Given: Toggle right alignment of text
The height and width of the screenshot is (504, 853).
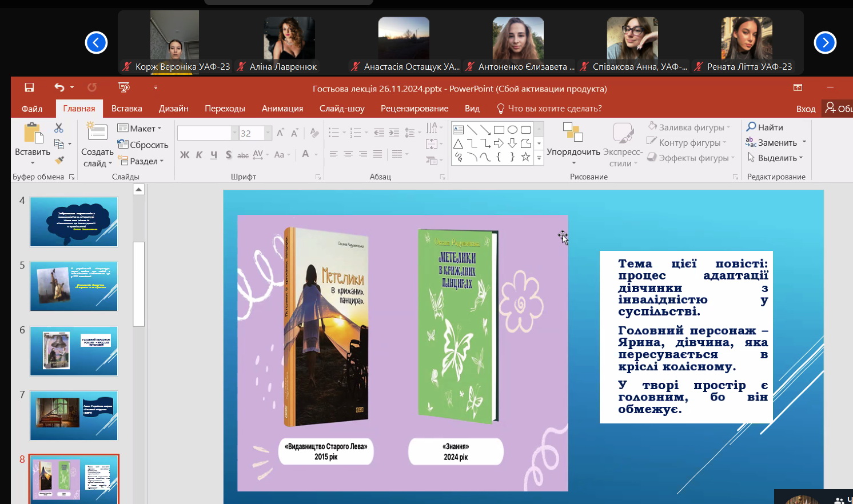Looking at the screenshot, I should [x=363, y=154].
